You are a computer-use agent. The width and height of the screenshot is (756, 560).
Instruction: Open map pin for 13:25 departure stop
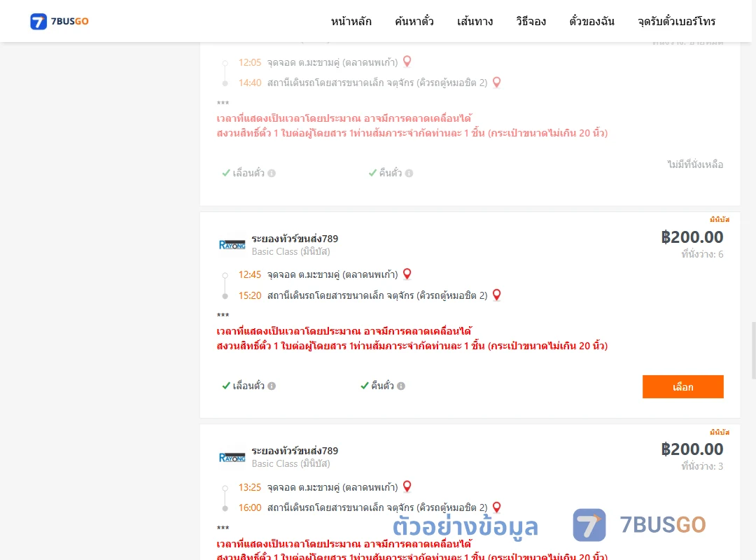(x=407, y=486)
